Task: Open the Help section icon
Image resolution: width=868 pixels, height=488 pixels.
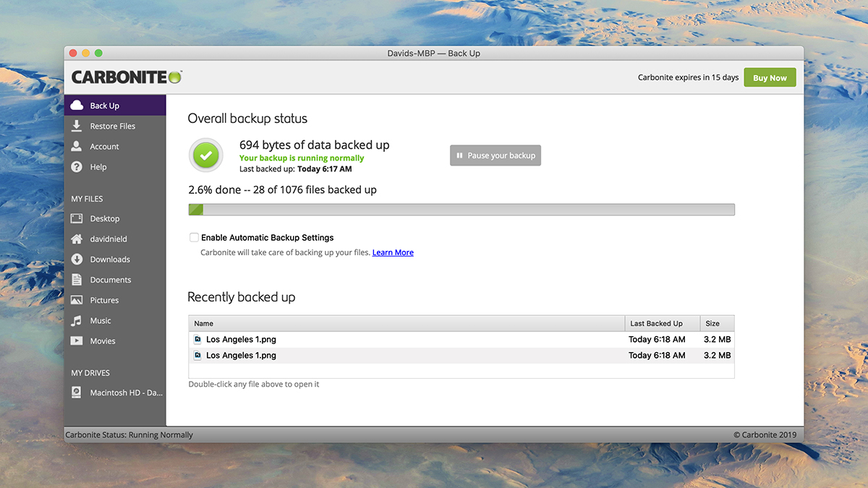Action: [x=77, y=166]
